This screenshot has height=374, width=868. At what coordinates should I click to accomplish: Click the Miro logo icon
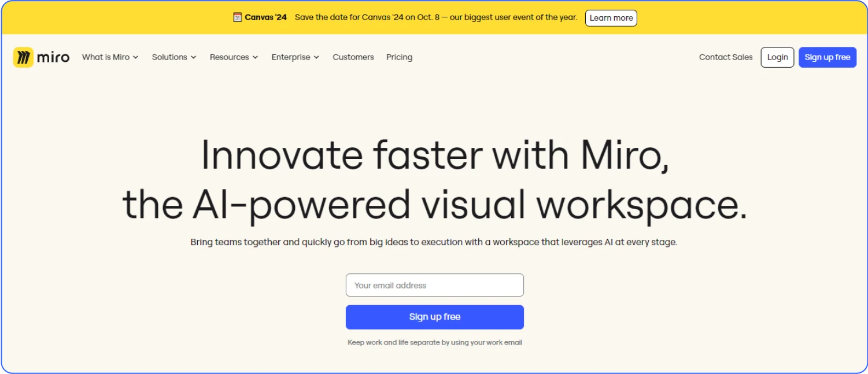[x=23, y=57]
